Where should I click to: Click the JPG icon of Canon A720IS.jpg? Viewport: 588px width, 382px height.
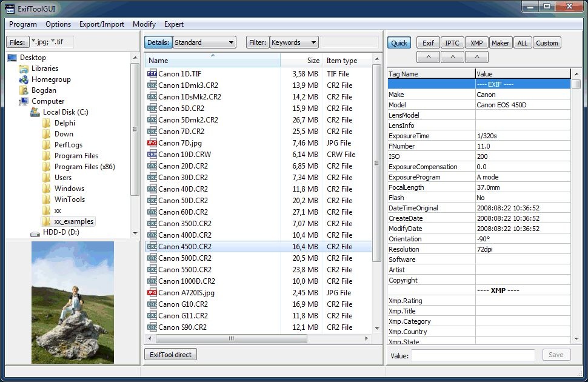[152, 293]
